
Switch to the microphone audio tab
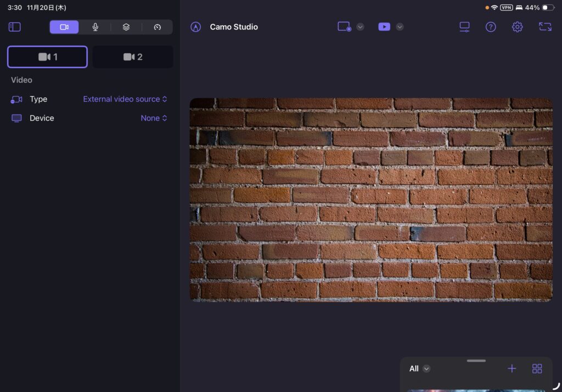coord(95,27)
